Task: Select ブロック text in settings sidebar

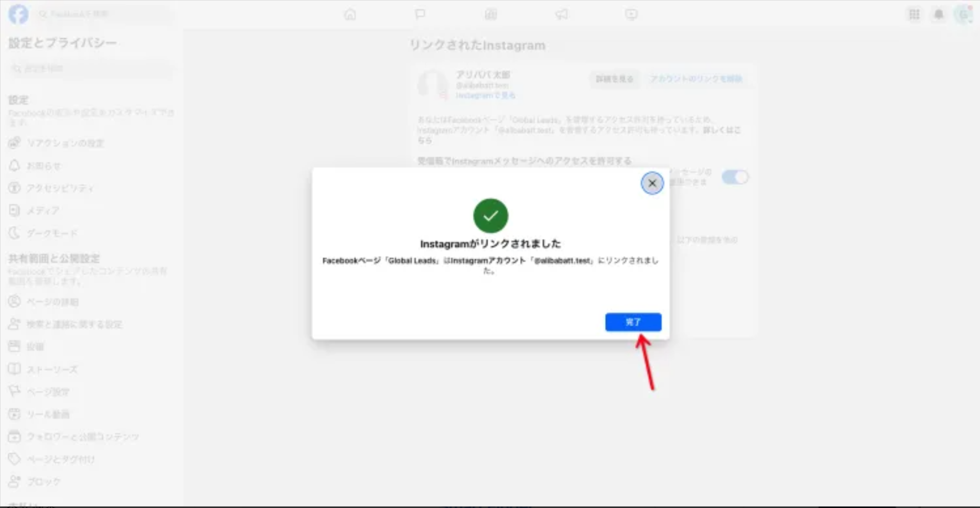Action: pyautogui.click(x=44, y=482)
